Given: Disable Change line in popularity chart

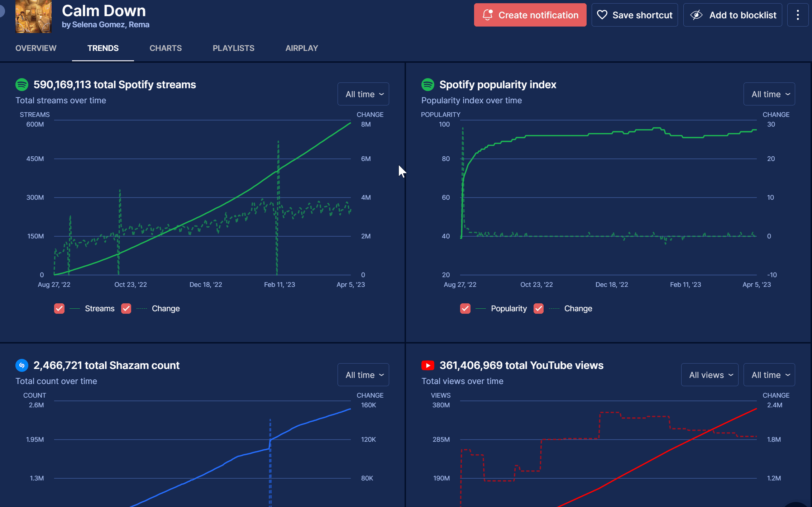Looking at the screenshot, I should click(x=539, y=308).
